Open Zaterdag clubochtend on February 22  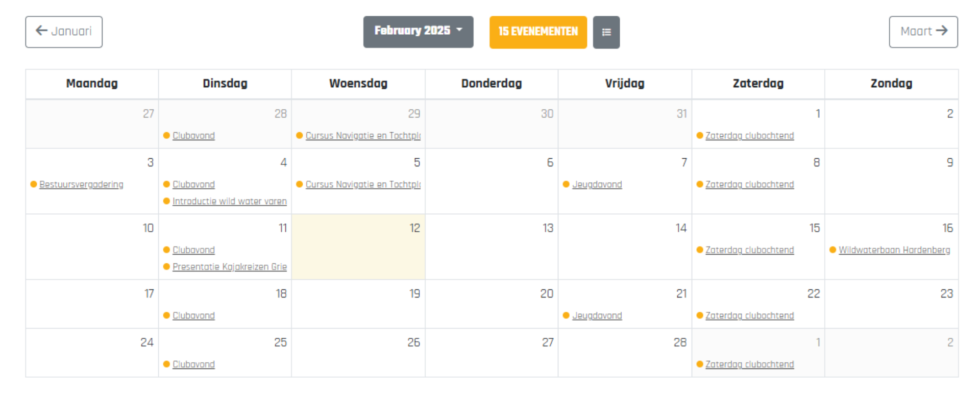click(749, 315)
